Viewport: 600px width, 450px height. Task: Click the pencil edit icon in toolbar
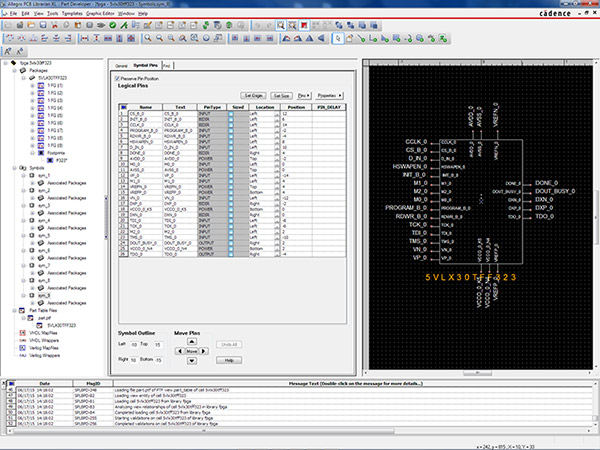coord(147,25)
